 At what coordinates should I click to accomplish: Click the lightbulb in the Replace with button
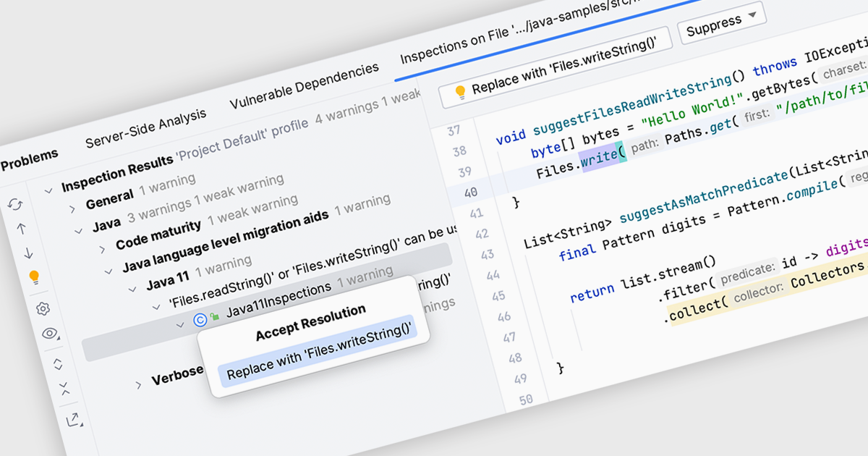pos(459,93)
